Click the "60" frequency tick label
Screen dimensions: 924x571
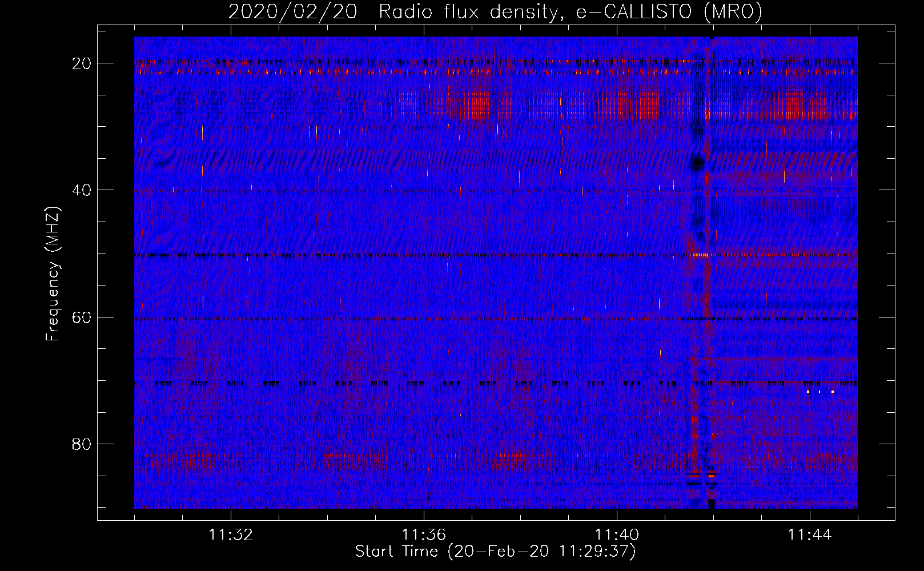pyautogui.click(x=82, y=317)
